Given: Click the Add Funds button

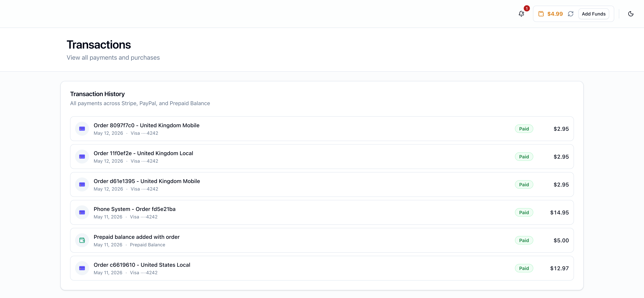Looking at the screenshot, I should (594, 14).
